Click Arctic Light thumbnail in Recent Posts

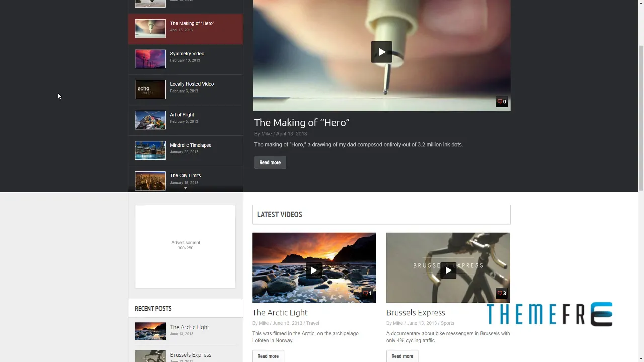click(150, 331)
